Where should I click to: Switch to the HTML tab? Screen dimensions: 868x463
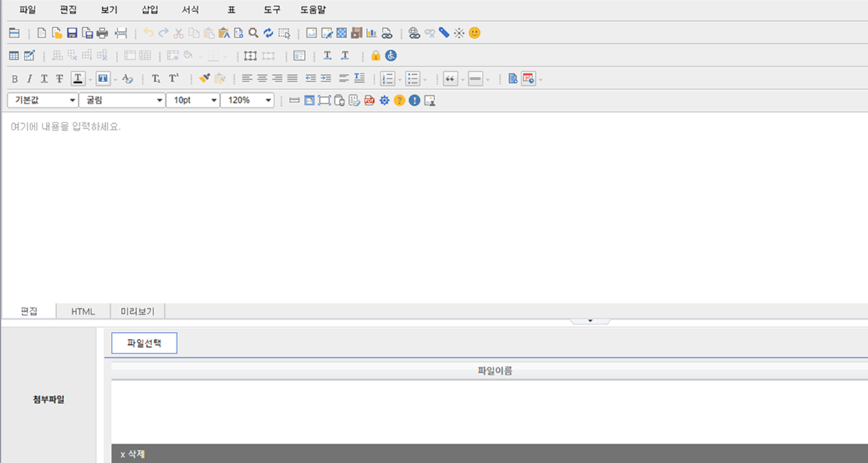point(83,311)
